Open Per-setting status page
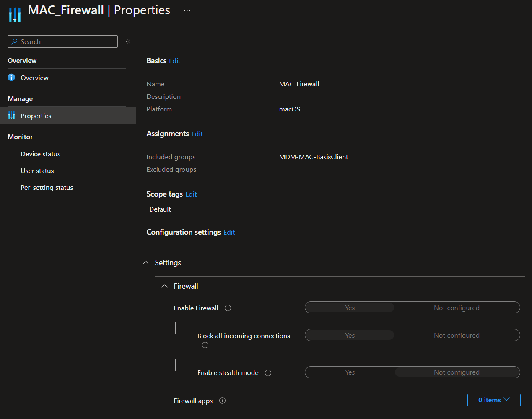The height and width of the screenshot is (419, 532). pyautogui.click(x=47, y=187)
